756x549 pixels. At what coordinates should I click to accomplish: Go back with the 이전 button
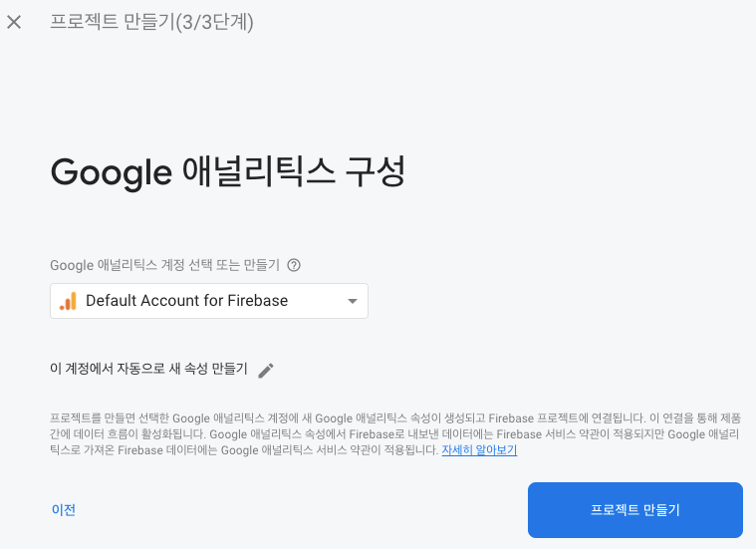[63, 510]
